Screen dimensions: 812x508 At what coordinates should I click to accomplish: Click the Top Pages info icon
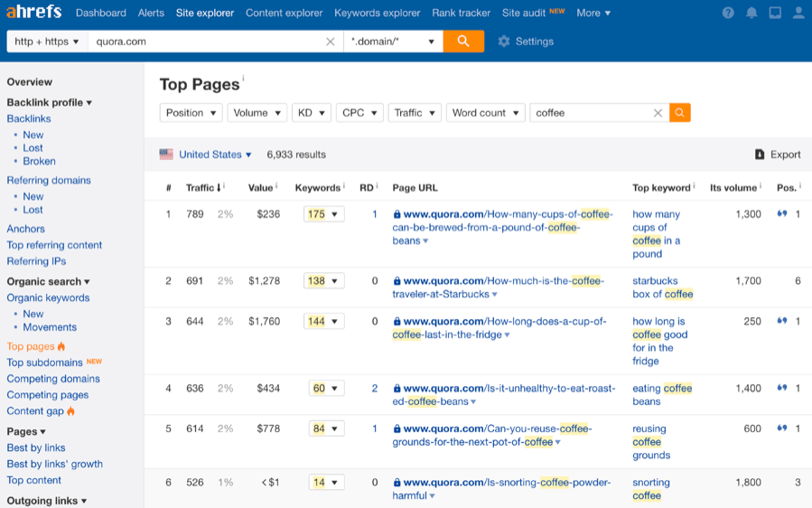click(x=243, y=78)
